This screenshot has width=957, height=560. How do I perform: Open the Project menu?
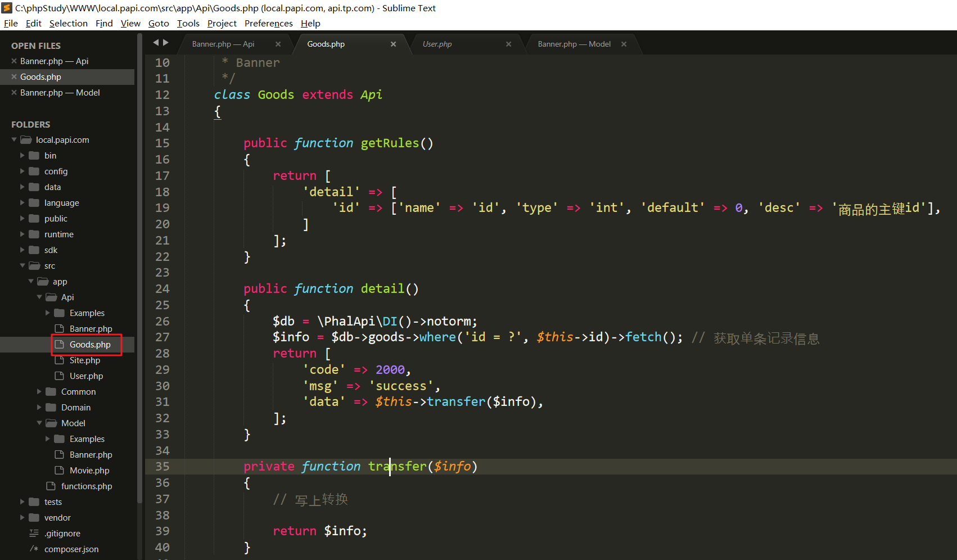click(222, 23)
